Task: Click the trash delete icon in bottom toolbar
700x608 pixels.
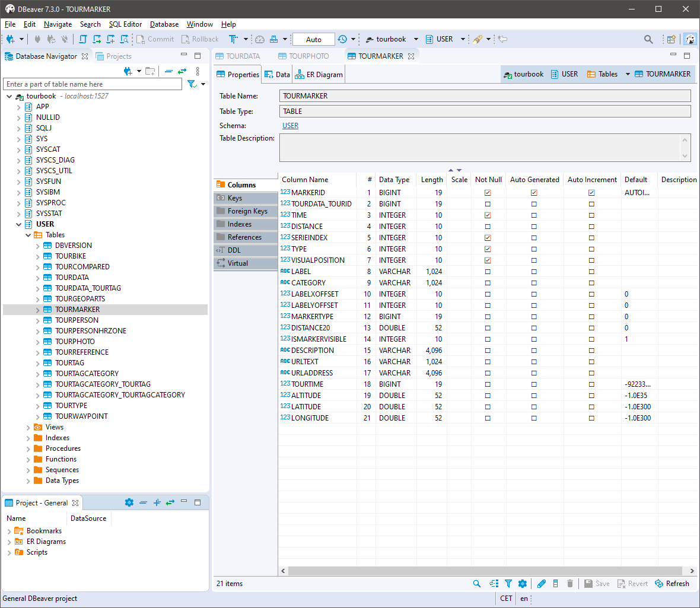Action: [x=570, y=584]
